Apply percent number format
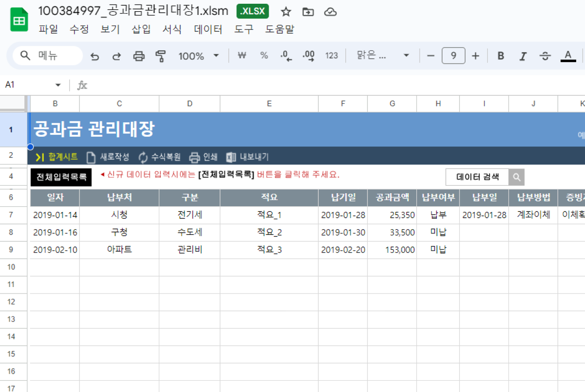This screenshot has height=392, width=585. point(264,56)
